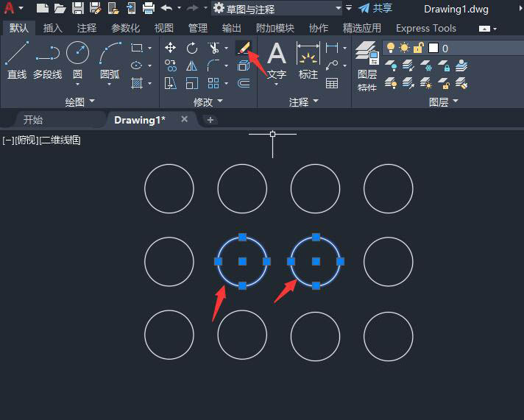Switch to the 插入 ribbon tab
This screenshot has height=420, width=524.
pyautogui.click(x=53, y=28)
